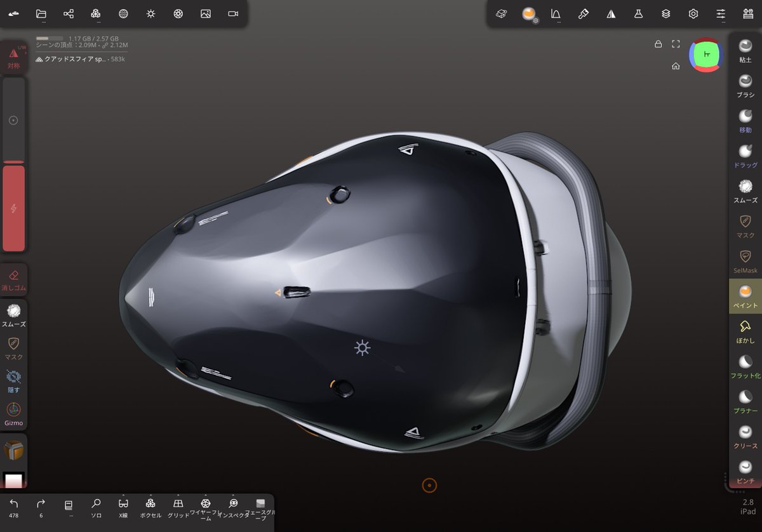
Task: Select the SelMask tool
Action: coord(745,262)
